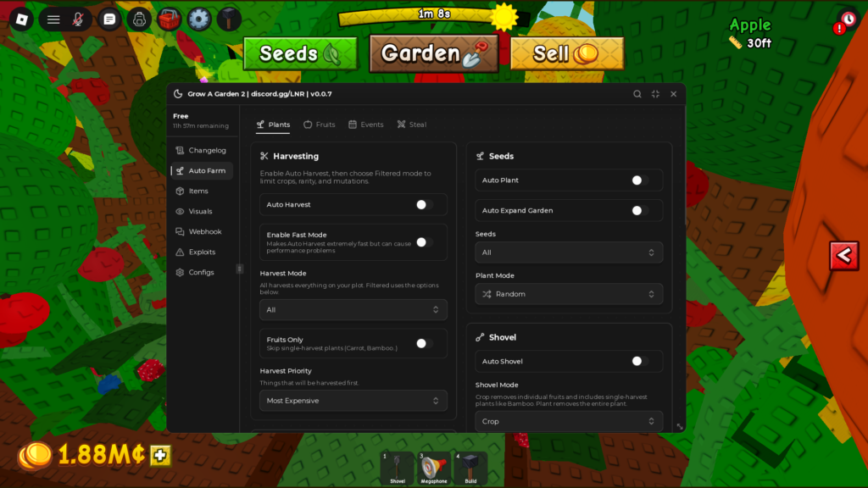Click the clock alert icon at top right
The width and height of the screenshot is (868, 488).
click(846, 21)
